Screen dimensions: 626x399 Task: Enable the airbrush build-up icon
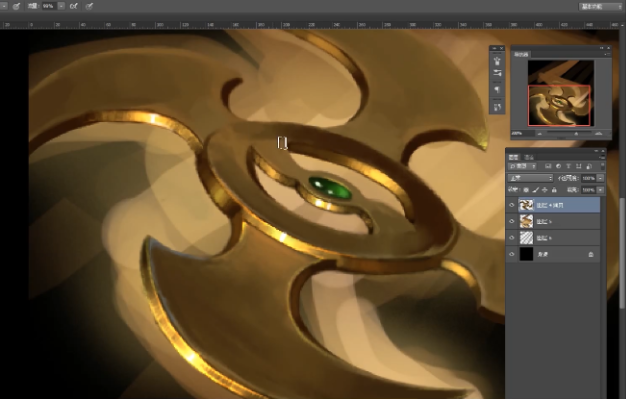tap(73, 6)
